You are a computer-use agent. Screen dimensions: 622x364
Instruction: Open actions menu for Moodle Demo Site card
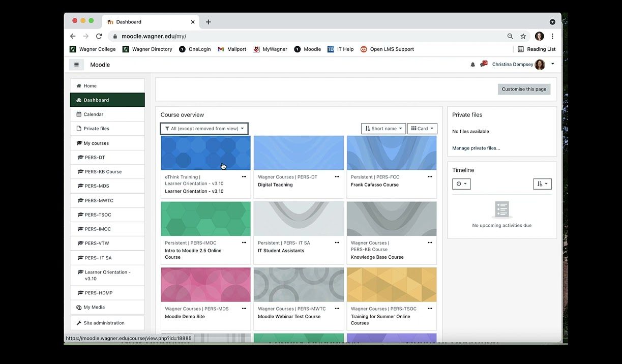point(244,309)
